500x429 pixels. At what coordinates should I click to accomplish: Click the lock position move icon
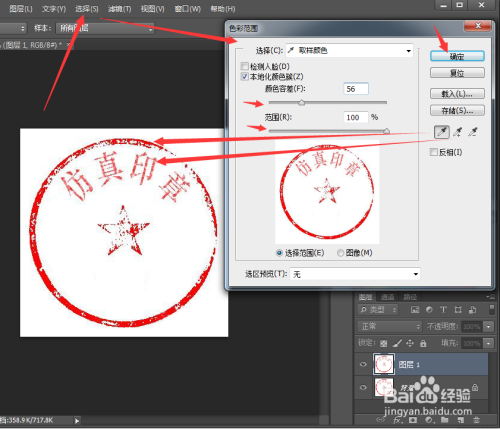point(410,343)
